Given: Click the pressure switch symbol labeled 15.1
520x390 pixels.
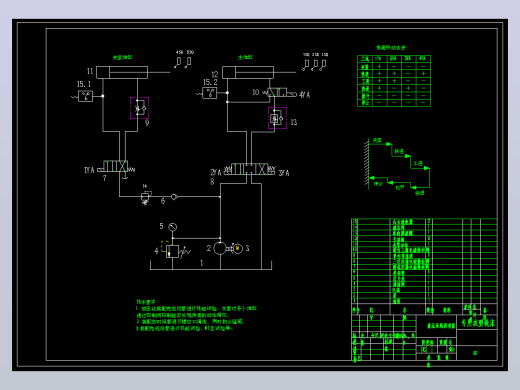Looking at the screenshot, I should 85,96.
